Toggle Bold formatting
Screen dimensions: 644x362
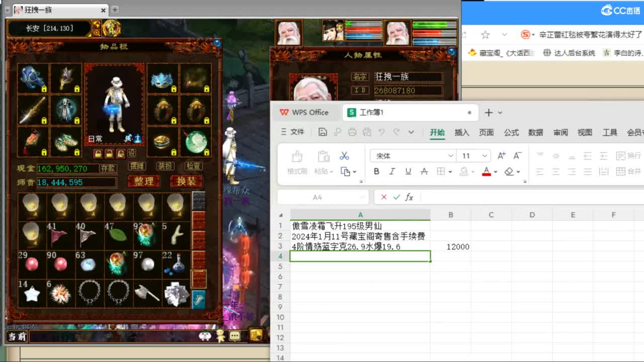[376, 171]
